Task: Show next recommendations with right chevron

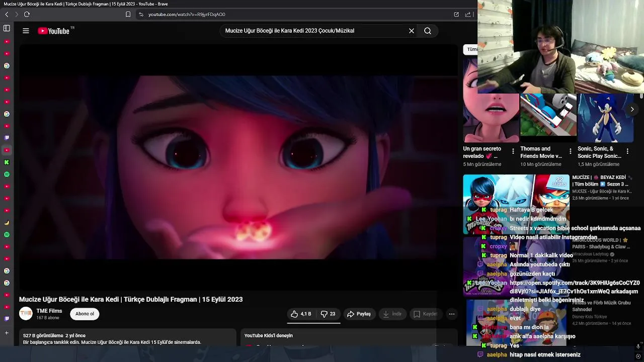Action: point(632,109)
